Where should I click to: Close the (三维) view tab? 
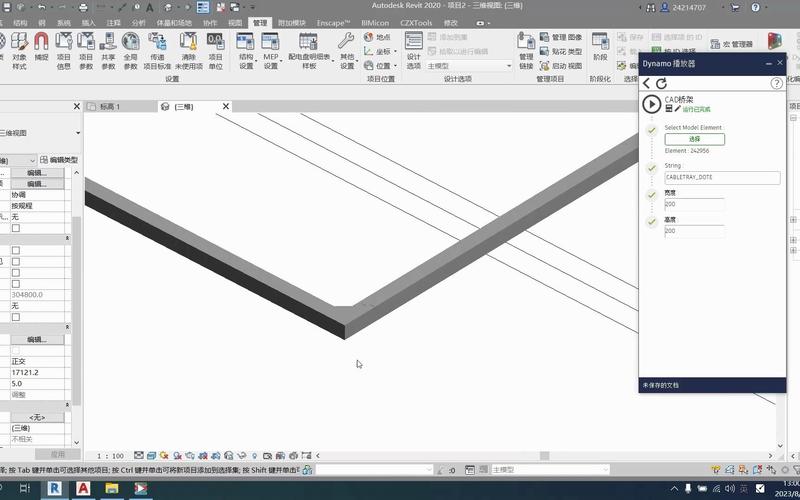[x=226, y=106]
